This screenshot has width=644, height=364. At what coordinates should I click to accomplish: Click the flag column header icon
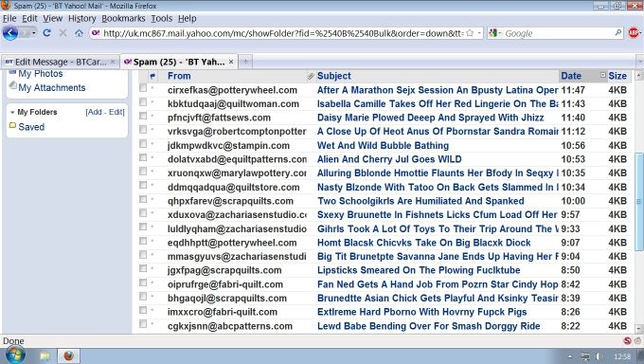152,76
